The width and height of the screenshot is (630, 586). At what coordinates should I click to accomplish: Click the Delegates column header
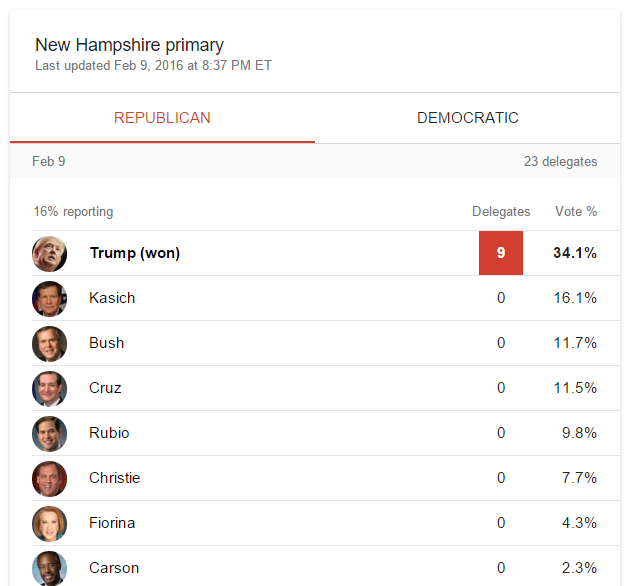(501, 212)
